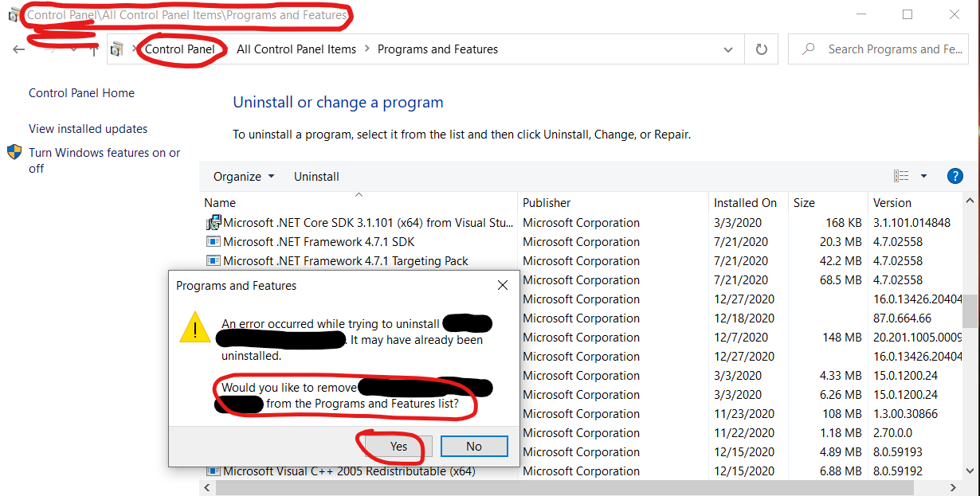
Task: Expand the chevron after Control Panel breadcrumb
Action: [225, 49]
